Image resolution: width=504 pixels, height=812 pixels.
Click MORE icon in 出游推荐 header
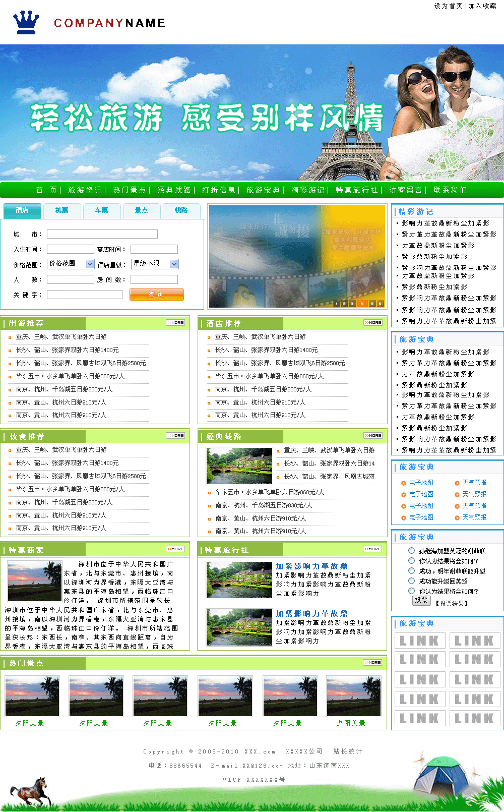(175, 322)
